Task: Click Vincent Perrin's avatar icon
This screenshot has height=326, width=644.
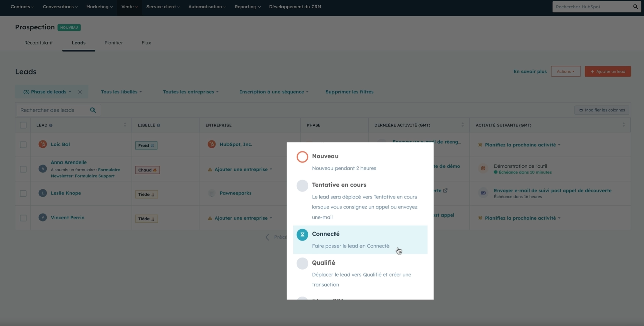Action: coord(43,217)
